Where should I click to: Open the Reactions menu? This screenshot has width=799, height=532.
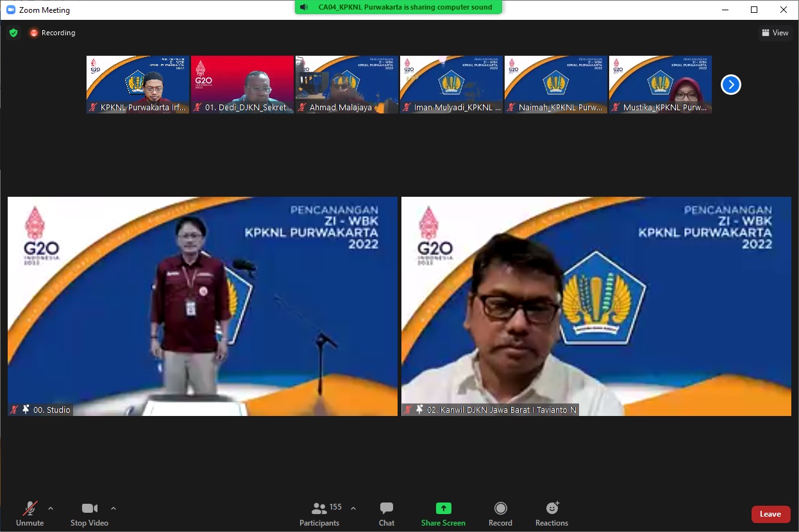pos(551,513)
